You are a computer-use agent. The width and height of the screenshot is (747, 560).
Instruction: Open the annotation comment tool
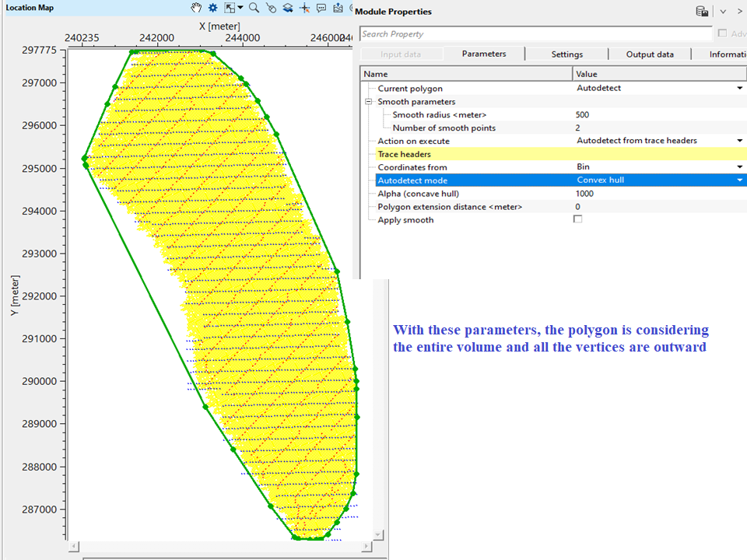321,8
